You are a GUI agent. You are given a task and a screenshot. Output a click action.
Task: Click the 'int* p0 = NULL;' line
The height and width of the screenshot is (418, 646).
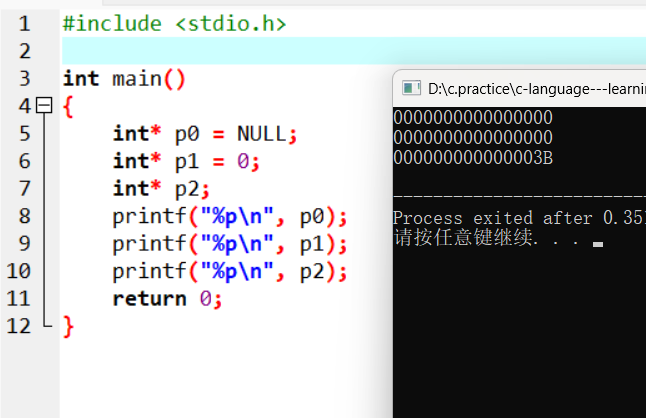pos(205,133)
